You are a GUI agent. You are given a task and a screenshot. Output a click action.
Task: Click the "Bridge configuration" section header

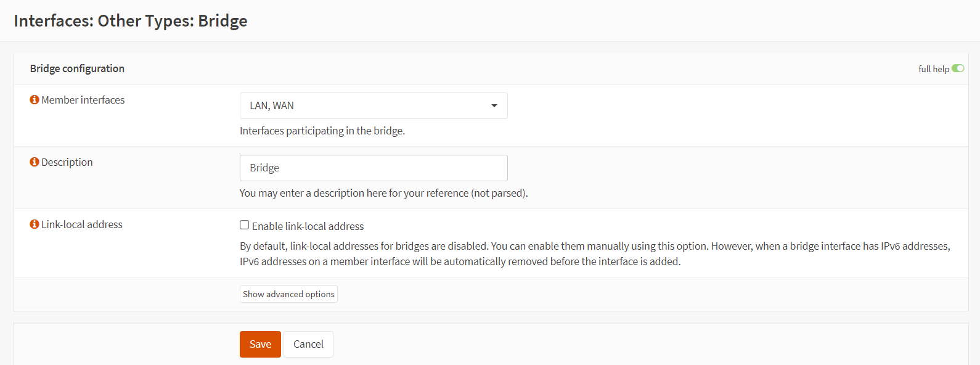point(77,68)
